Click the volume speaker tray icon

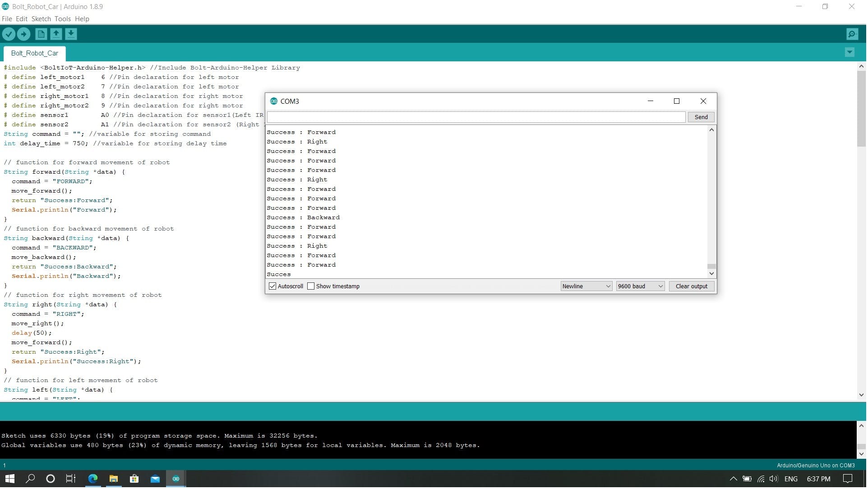[x=774, y=479]
